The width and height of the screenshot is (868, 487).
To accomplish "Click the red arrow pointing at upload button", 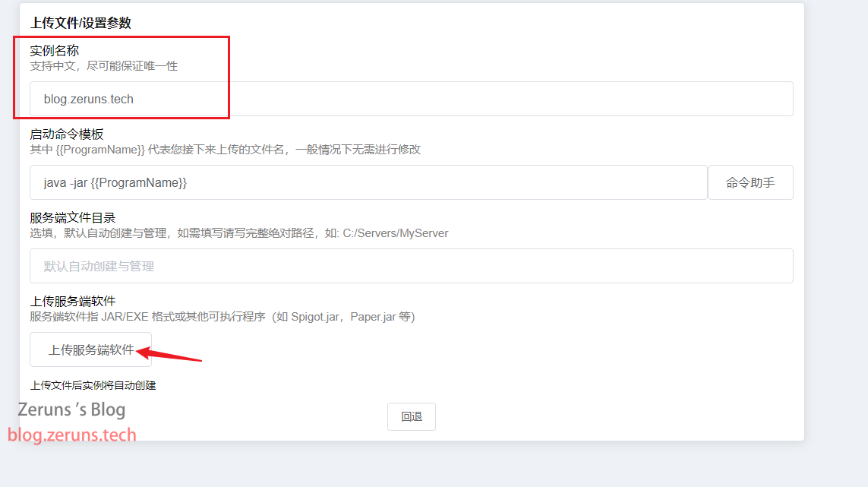I will 169,354.
